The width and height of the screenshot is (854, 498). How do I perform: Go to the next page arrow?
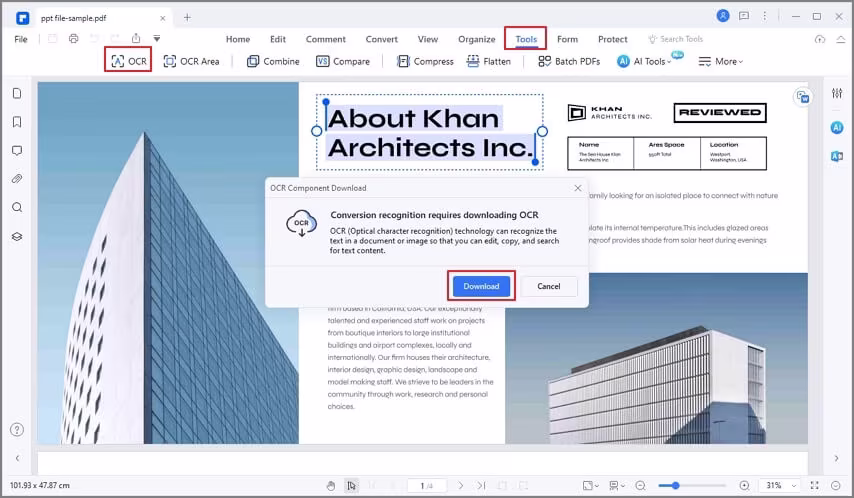[461, 485]
